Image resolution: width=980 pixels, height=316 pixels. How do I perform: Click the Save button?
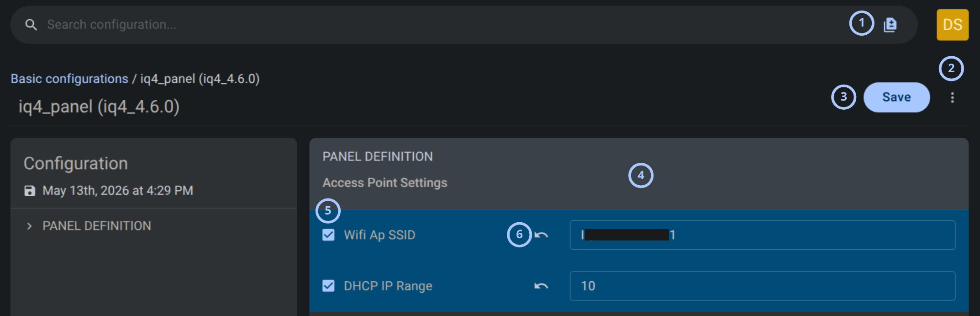[896, 97]
